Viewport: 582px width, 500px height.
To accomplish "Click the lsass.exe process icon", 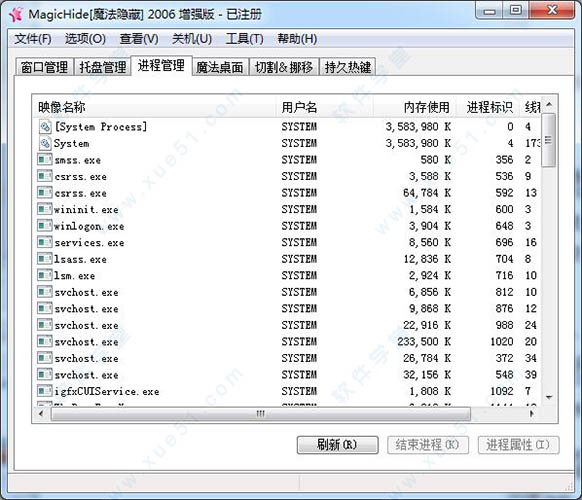I will (x=45, y=259).
